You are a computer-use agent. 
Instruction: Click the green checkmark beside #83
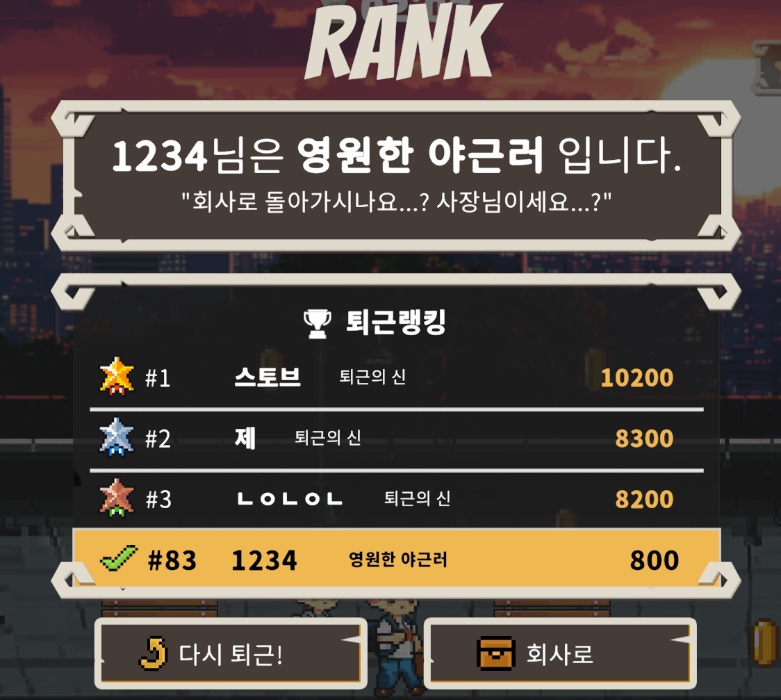coord(118,558)
